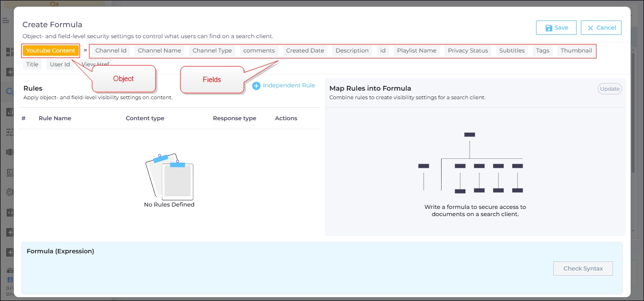Choose the Description field chip
Viewport: 644px width, 301px height.
(352, 51)
